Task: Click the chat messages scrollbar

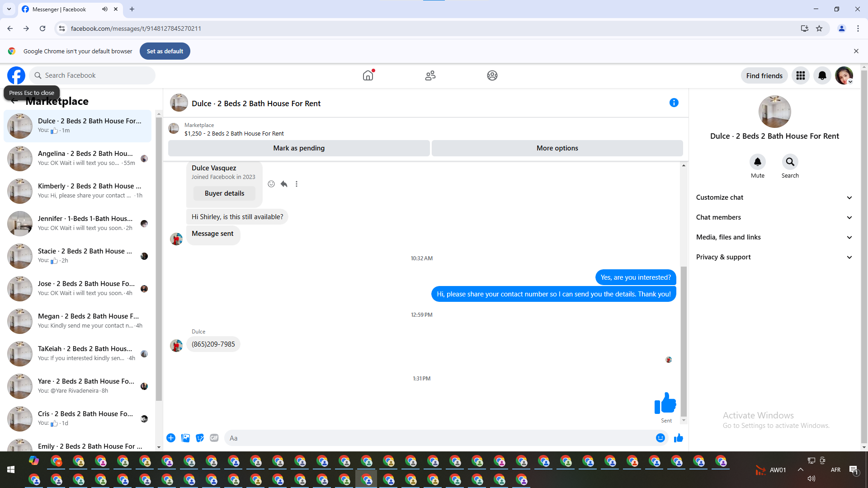Action: click(x=684, y=341)
